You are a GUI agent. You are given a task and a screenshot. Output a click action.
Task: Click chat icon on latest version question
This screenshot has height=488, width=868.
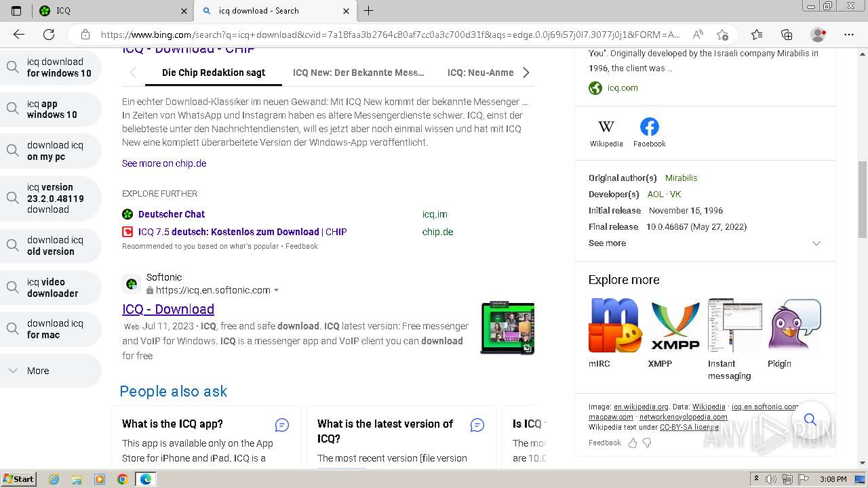pos(477,425)
